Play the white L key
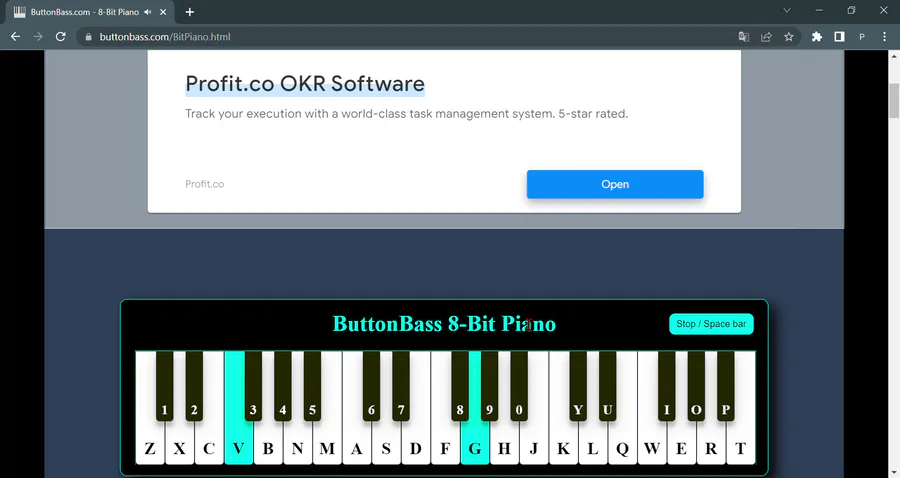 [x=593, y=449]
